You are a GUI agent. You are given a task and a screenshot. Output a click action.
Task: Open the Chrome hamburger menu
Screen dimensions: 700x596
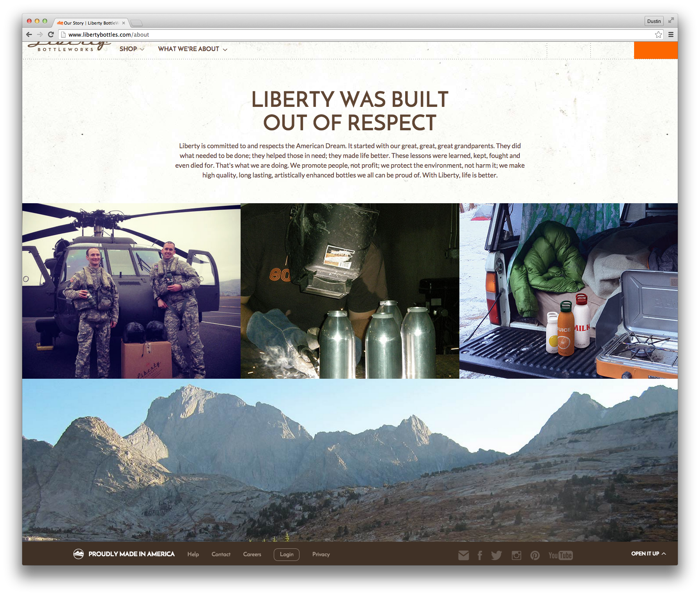tap(671, 35)
